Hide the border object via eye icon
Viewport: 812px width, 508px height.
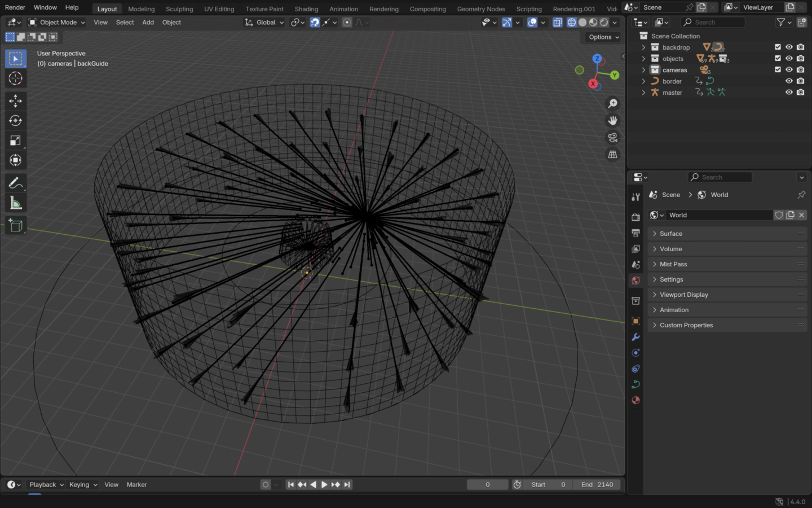point(789,81)
